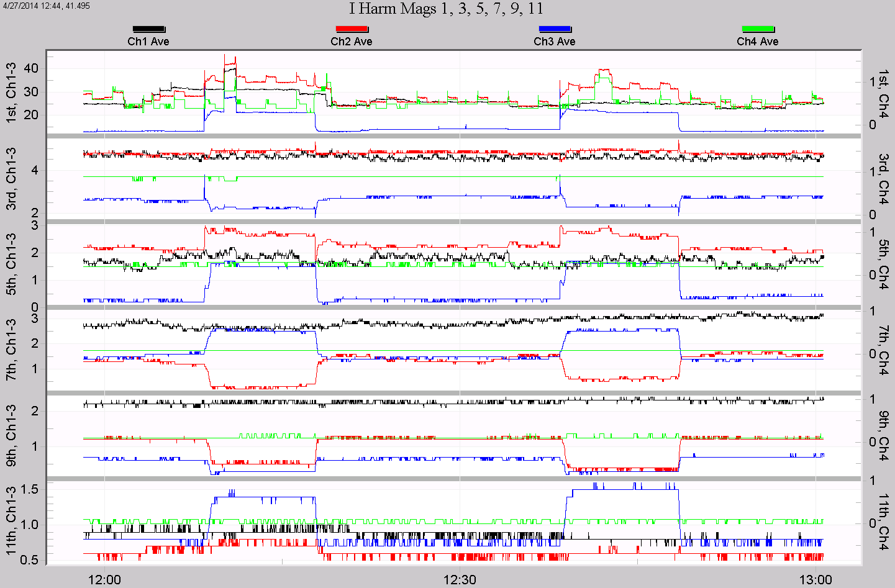The image size is (895, 588).
Task: Click the 4/27/2014 cursor timestamp readout
Action: coord(47,6)
